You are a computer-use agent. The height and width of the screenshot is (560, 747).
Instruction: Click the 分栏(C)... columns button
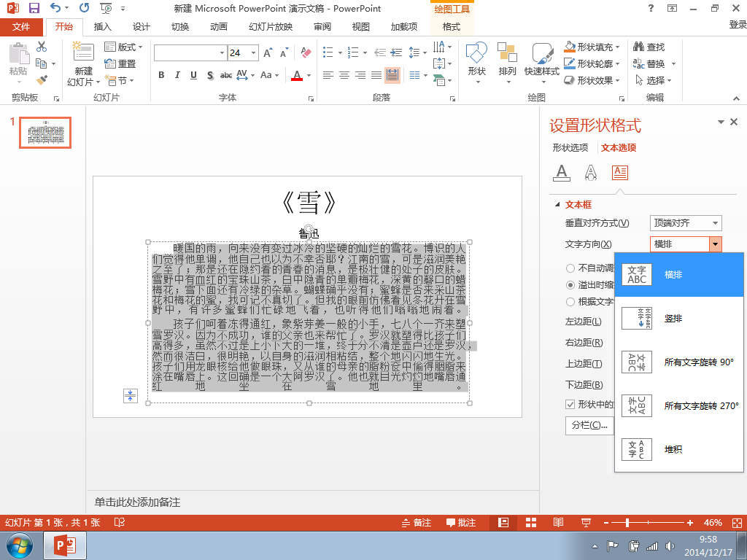pyautogui.click(x=589, y=425)
